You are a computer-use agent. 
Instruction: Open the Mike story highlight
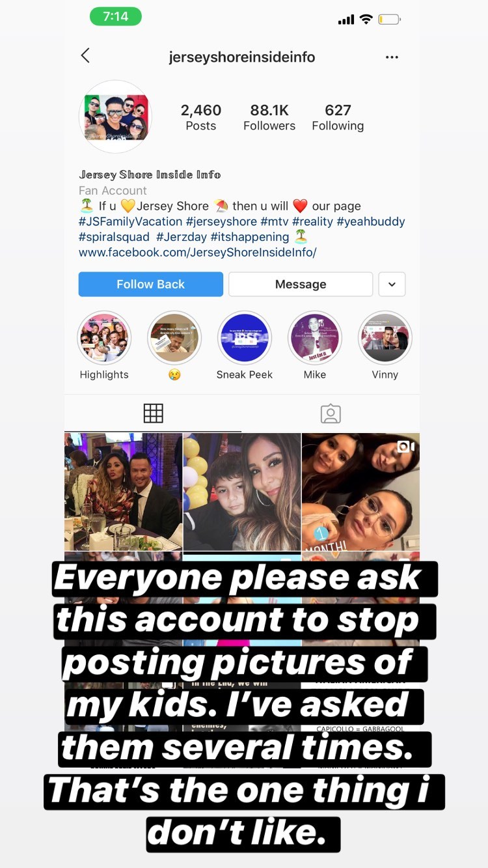point(315,338)
